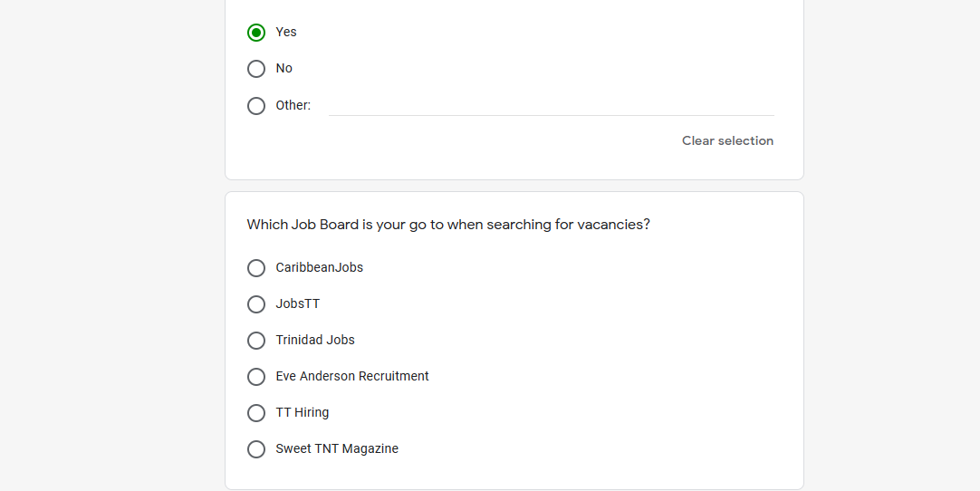This screenshot has width=980, height=491.
Task: Select the Other radio button
Action: click(x=256, y=106)
